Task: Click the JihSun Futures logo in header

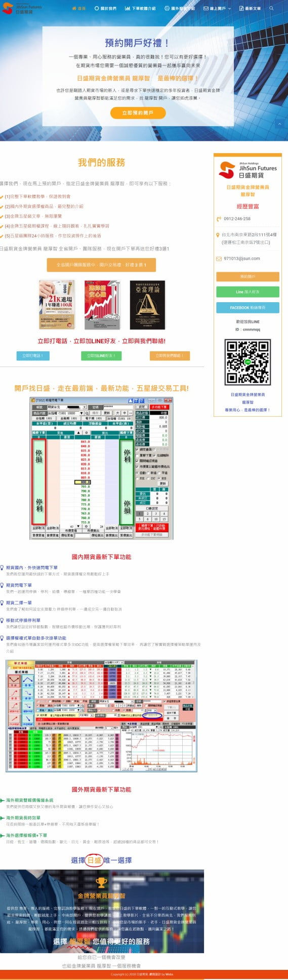Action: [x=21, y=8]
